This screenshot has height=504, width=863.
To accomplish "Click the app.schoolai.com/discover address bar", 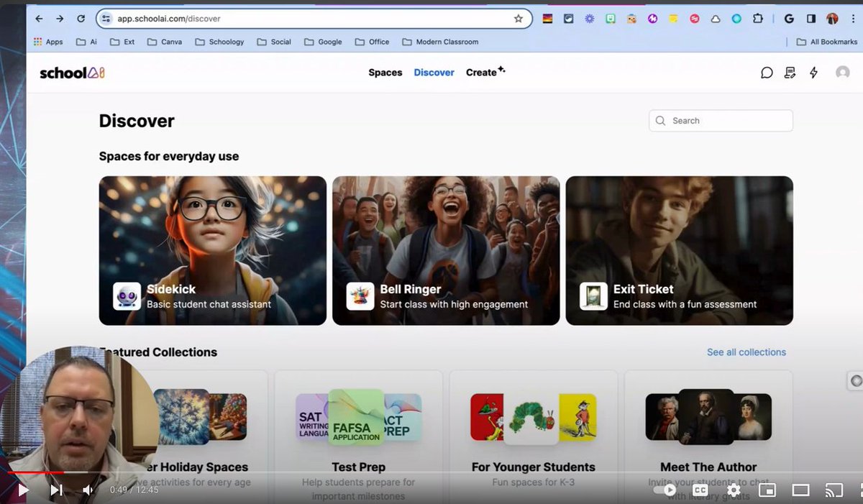I will pos(314,19).
